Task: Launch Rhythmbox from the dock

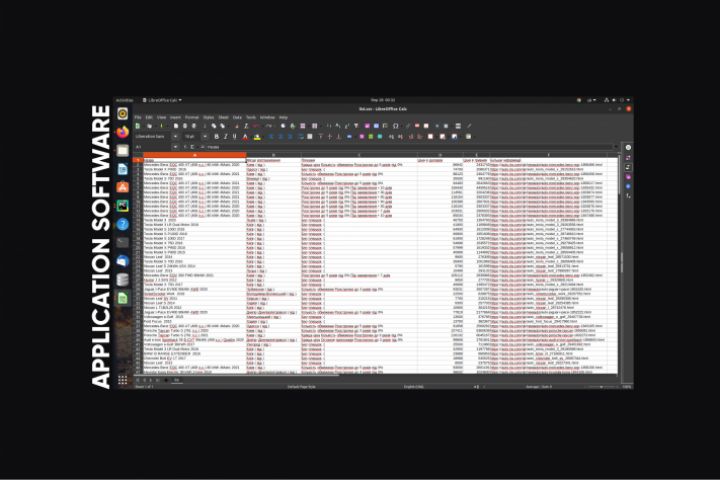Action: click(x=123, y=113)
